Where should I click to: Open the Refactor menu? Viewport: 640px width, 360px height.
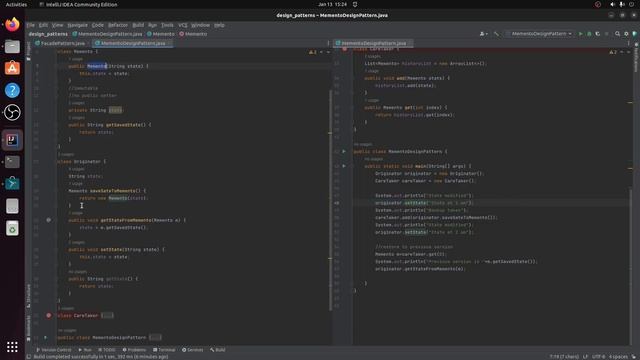pyautogui.click(x=118, y=25)
